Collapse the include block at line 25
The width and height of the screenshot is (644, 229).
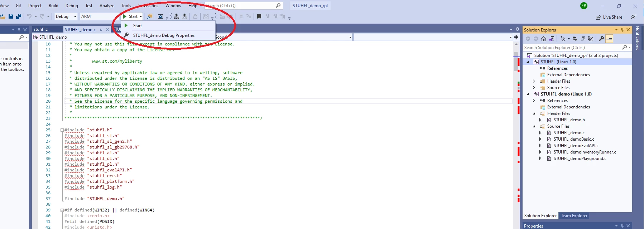point(62,130)
